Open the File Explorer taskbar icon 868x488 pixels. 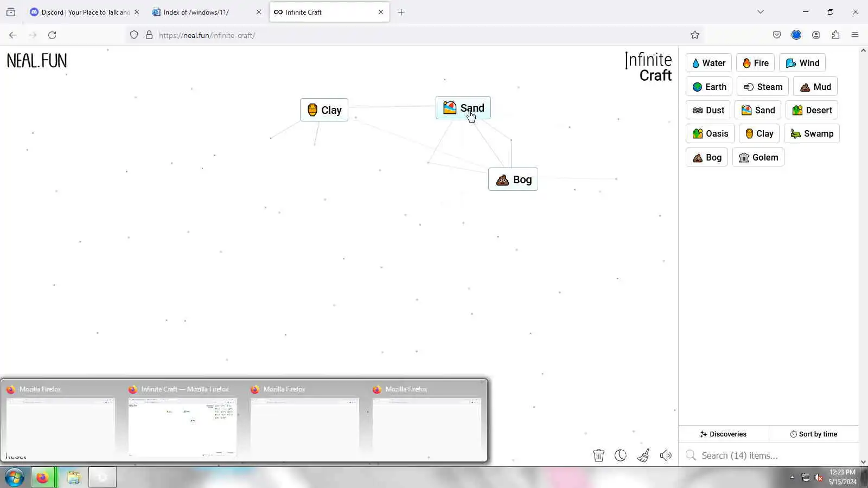(x=74, y=478)
